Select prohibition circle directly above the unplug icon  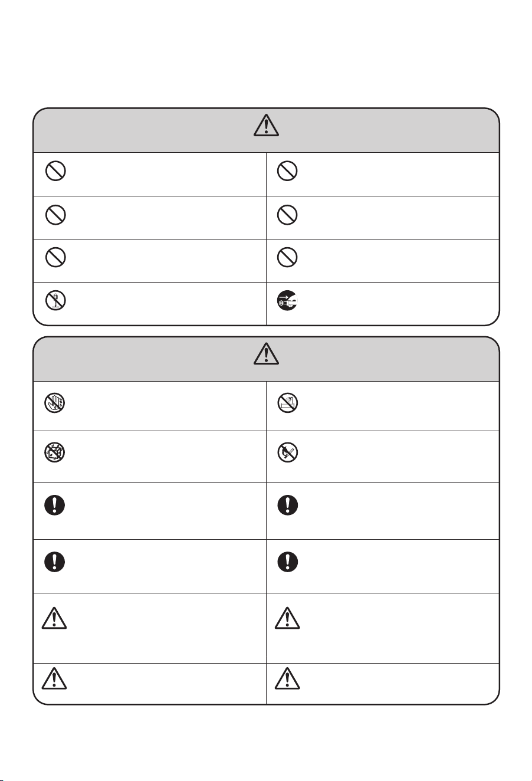pyautogui.click(x=287, y=257)
